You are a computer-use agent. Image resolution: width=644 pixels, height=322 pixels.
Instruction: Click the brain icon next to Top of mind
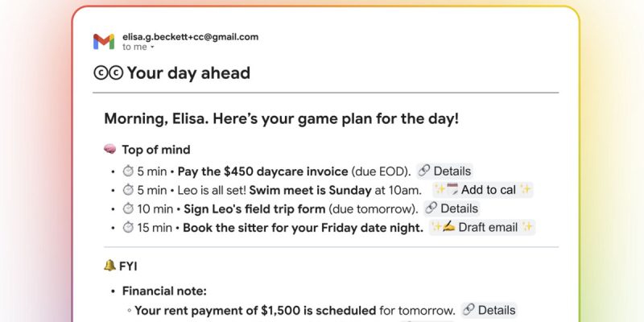click(x=111, y=150)
